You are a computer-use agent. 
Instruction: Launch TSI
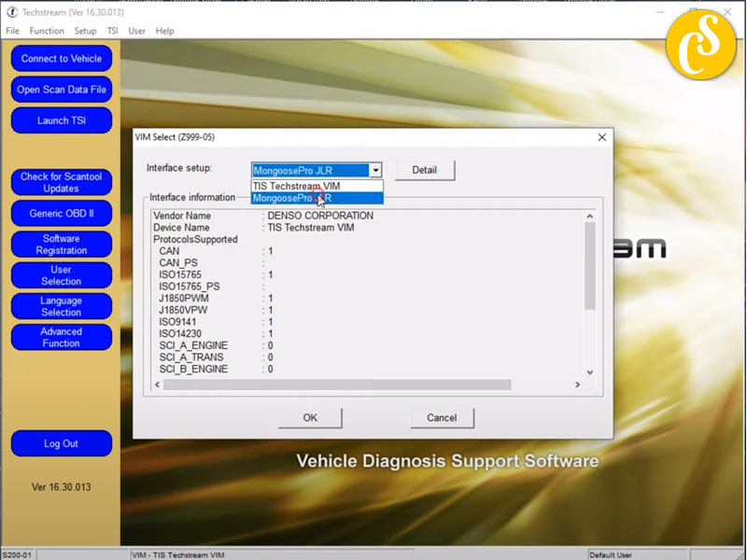click(61, 119)
